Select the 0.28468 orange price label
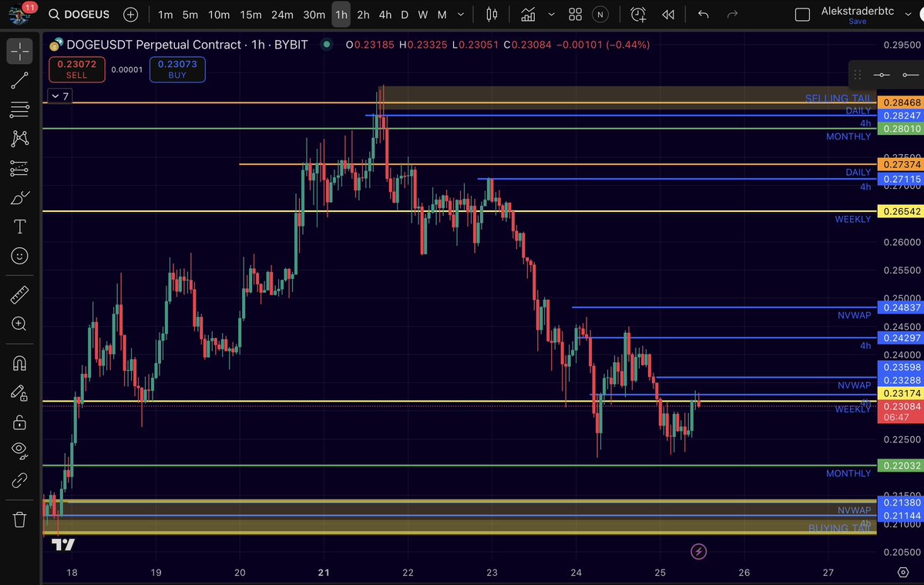The image size is (924, 585). (x=901, y=103)
